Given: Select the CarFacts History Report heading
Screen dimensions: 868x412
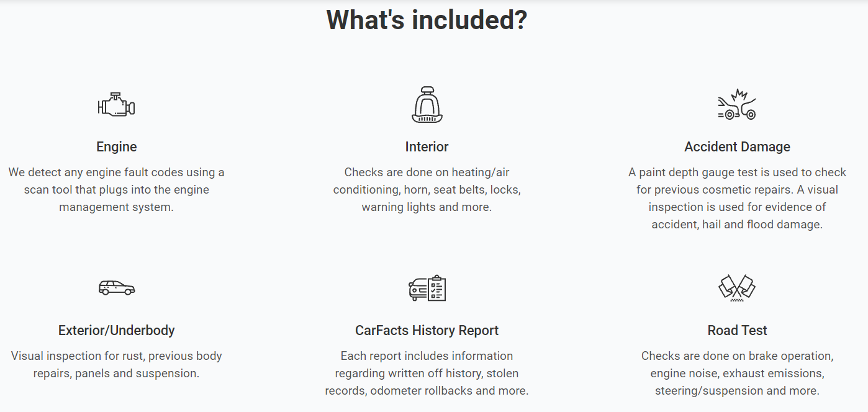Looking at the screenshot, I should click(427, 331).
